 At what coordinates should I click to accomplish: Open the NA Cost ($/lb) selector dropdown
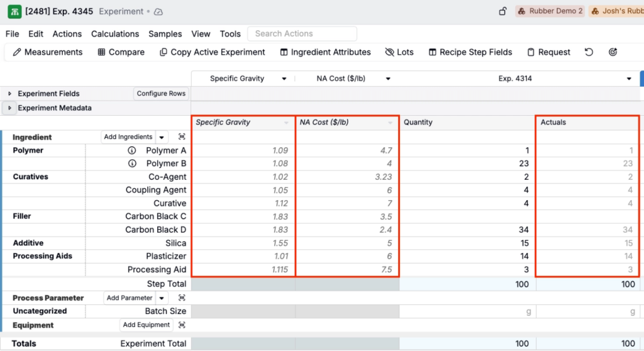(x=388, y=79)
